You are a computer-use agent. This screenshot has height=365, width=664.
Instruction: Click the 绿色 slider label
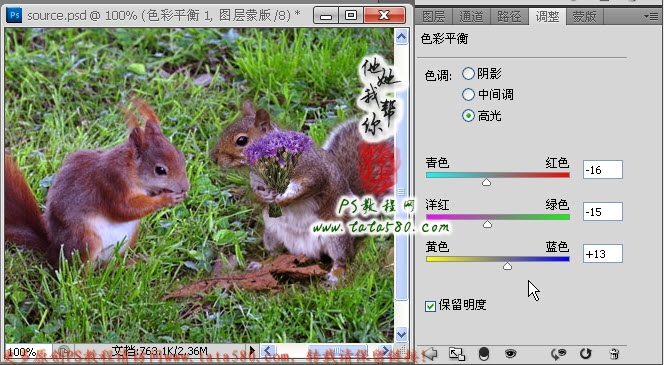(x=557, y=205)
